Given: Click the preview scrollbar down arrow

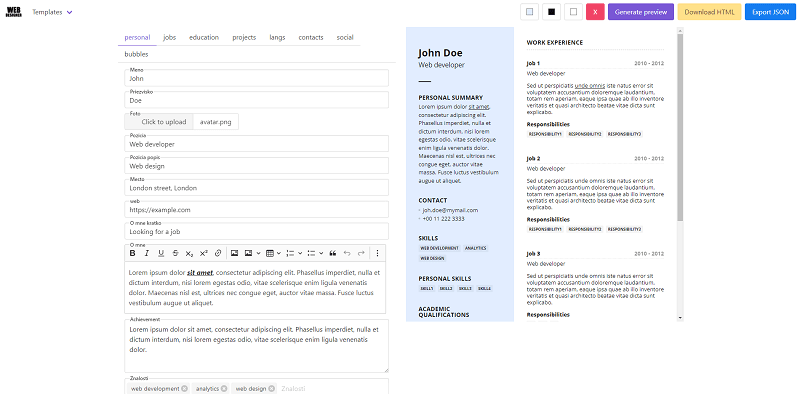Looking at the screenshot, I should click(680, 318).
